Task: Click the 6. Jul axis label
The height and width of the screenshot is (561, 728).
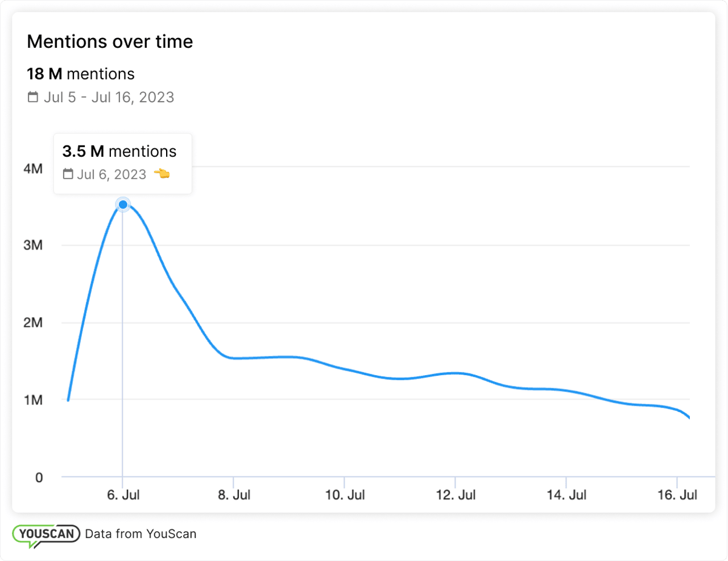Action: tap(123, 495)
